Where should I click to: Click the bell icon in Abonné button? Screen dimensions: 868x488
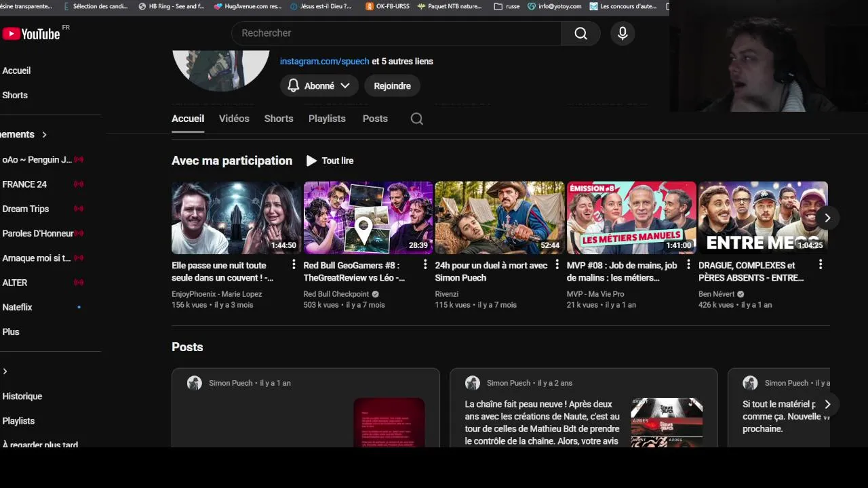coord(294,86)
